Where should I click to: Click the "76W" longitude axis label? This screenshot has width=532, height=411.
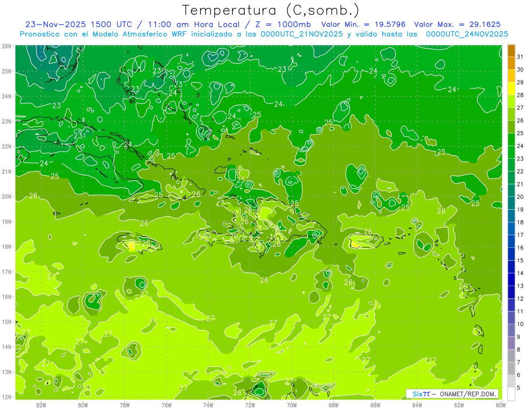coord(166,405)
